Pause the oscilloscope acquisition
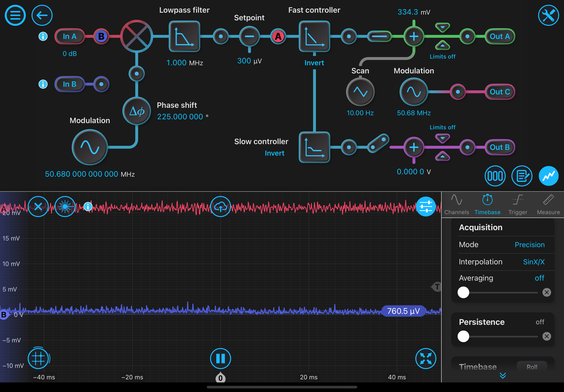This screenshot has height=392, width=564. (221, 358)
